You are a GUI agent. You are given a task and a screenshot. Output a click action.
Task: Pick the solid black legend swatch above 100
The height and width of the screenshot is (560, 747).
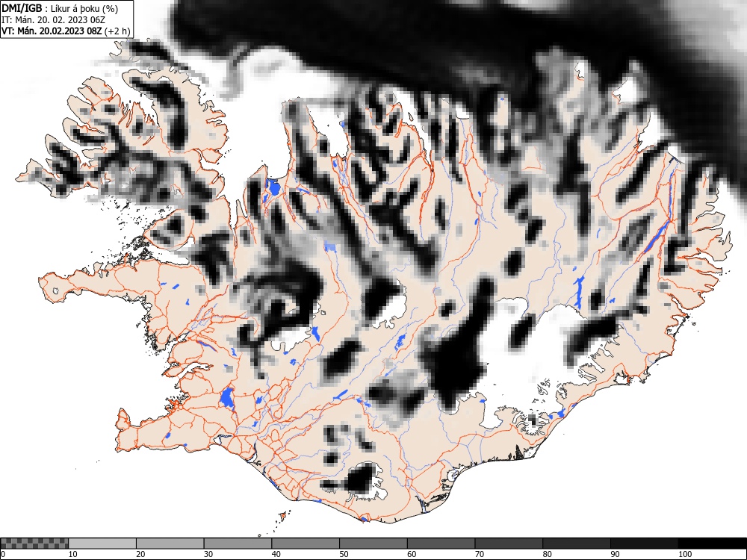(712, 544)
